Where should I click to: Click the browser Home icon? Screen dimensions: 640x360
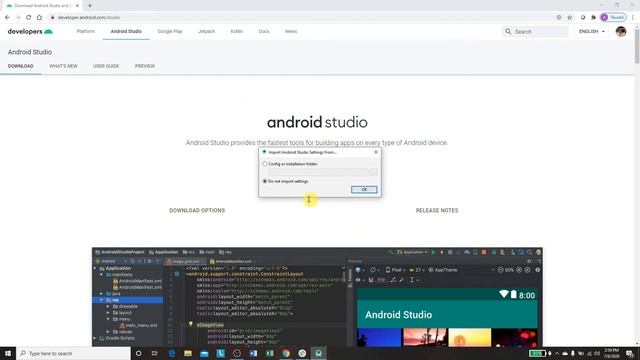click(39, 18)
